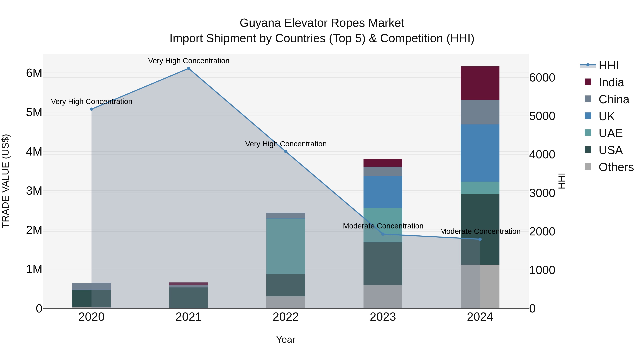Toggle the USA legend entry
This screenshot has width=644, height=362.
click(604, 150)
